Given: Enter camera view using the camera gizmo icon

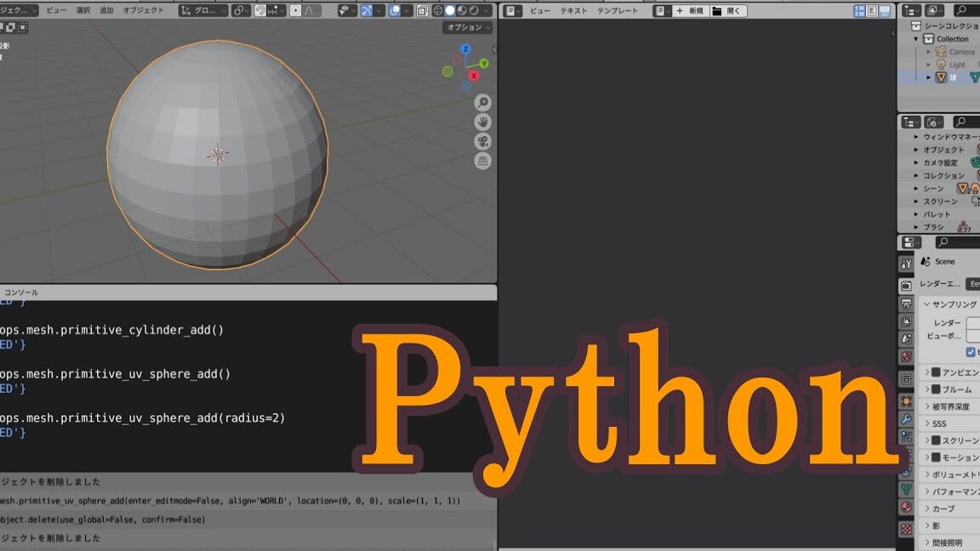Looking at the screenshot, I should (x=482, y=141).
